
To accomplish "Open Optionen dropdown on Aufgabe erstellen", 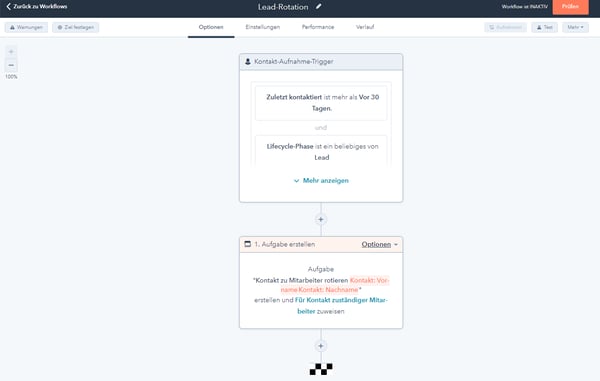I will pos(379,244).
